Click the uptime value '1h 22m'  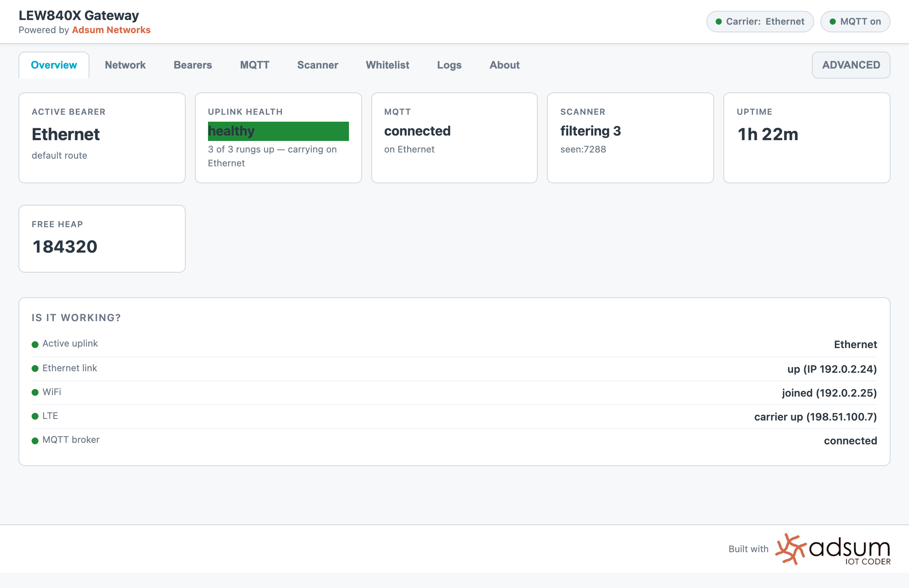tap(768, 134)
